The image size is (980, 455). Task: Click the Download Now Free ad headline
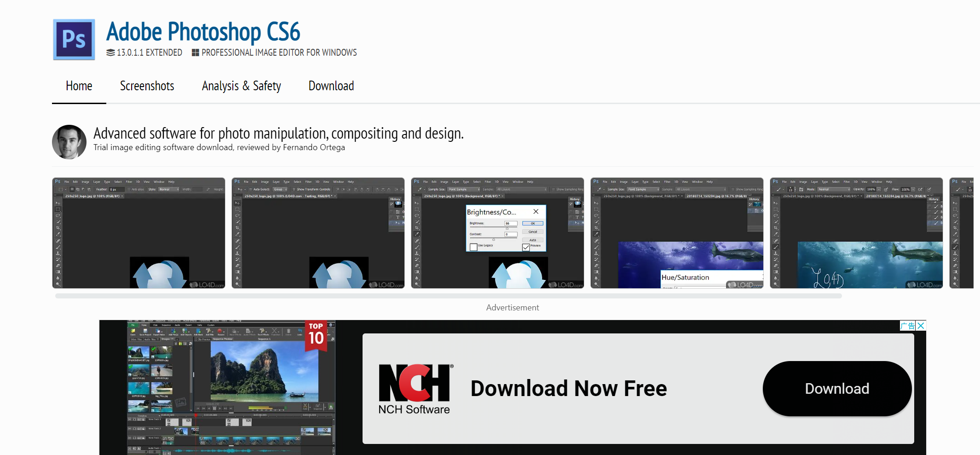[x=569, y=389]
